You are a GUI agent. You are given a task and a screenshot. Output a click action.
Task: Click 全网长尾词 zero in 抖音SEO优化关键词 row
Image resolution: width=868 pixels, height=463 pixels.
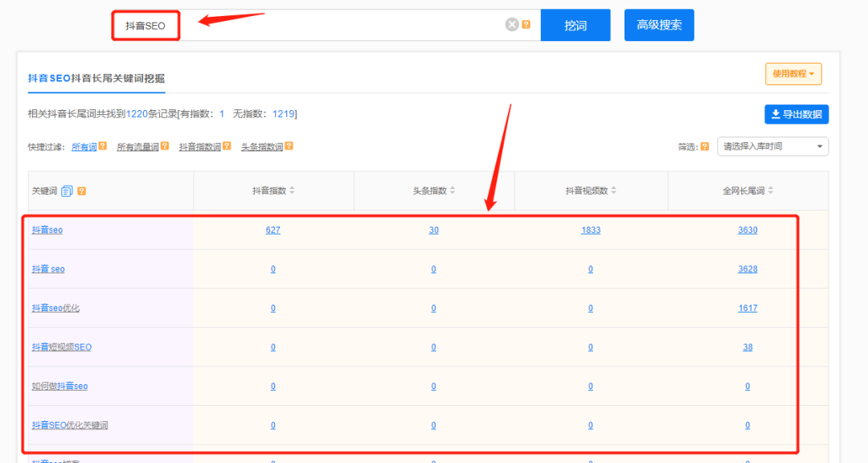(x=747, y=424)
